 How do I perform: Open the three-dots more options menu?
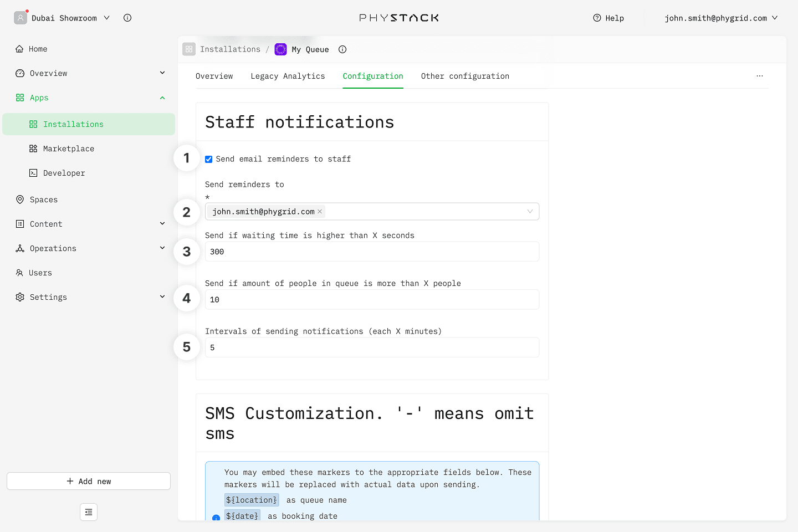[759, 76]
